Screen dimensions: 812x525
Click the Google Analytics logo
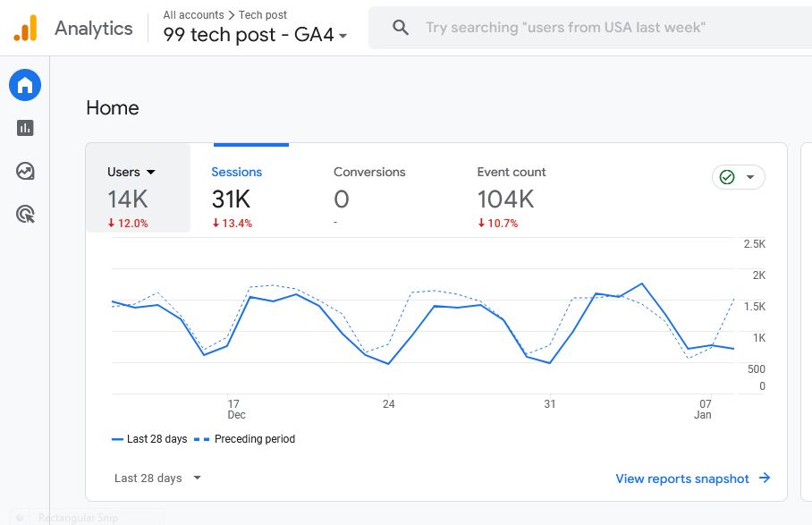pos(26,29)
